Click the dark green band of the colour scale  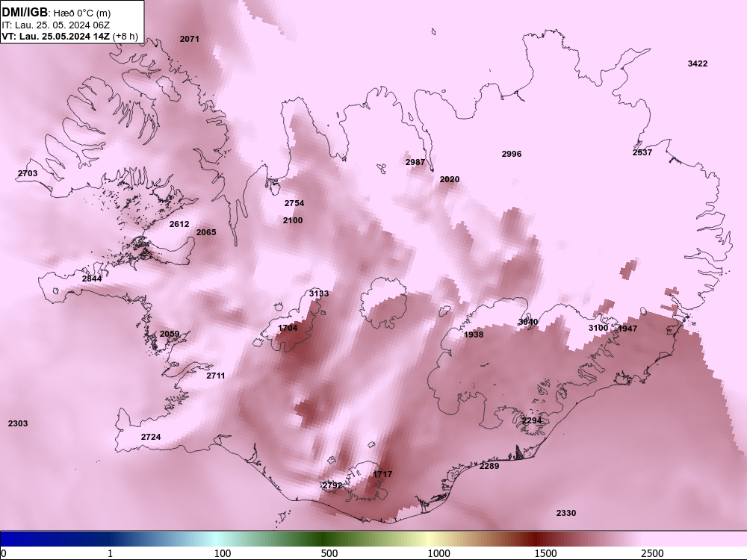coord(324,539)
